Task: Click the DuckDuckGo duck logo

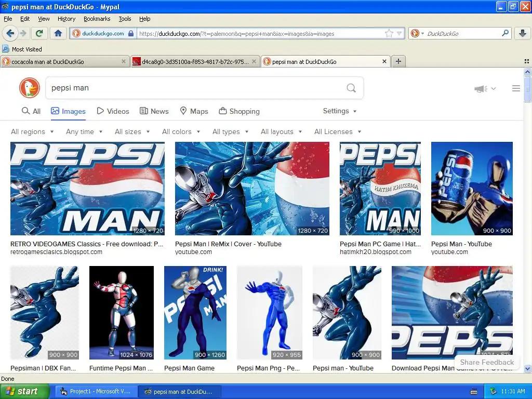Action: click(x=30, y=87)
